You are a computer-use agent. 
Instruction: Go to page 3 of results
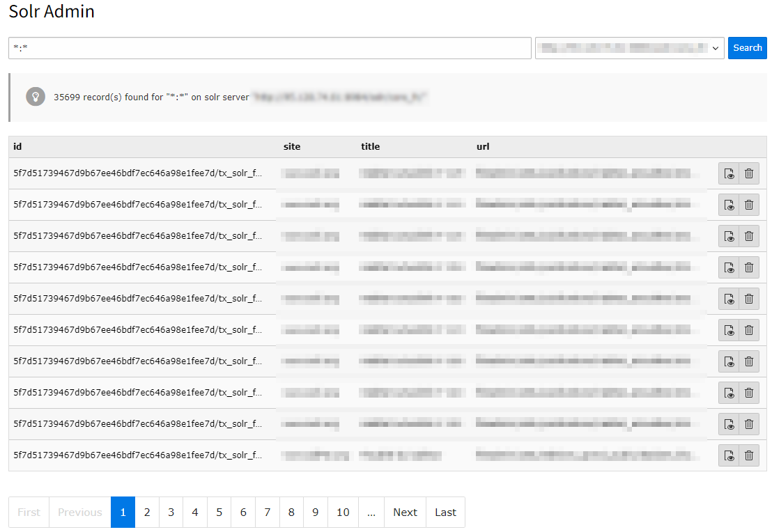click(171, 513)
